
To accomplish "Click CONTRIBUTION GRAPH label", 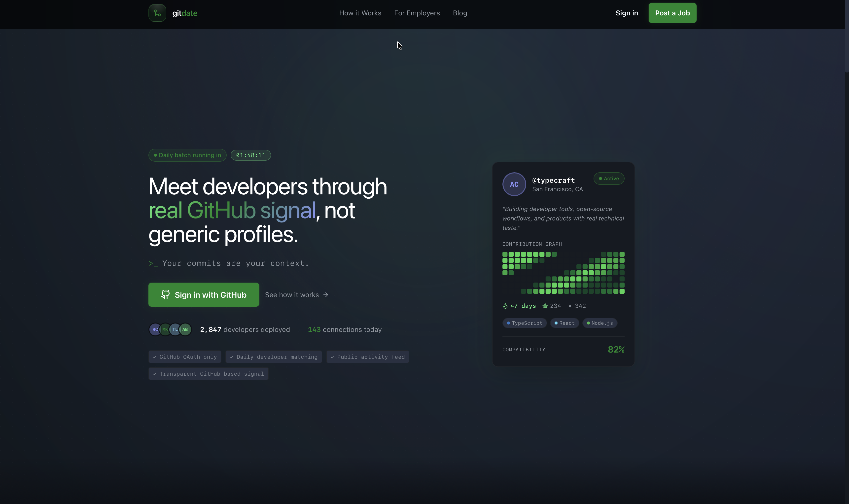I will tap(532, 244).
